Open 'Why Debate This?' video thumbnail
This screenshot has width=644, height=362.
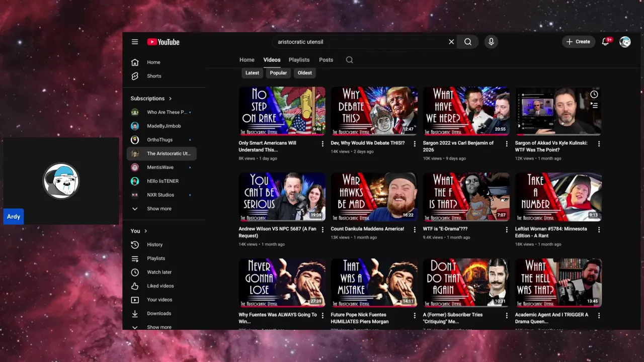pyautogui.click(x=374, y=111)
